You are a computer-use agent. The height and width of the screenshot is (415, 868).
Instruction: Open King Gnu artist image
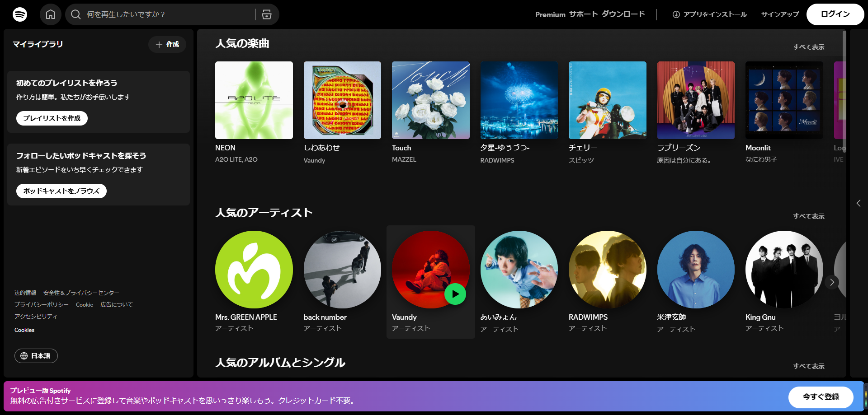click(x=784, y=270)
